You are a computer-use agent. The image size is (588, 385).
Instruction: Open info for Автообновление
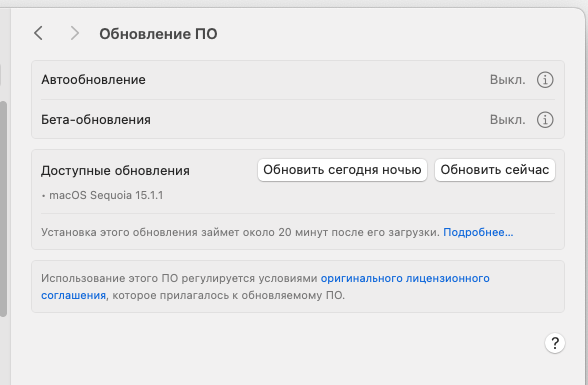coord(545,80)
